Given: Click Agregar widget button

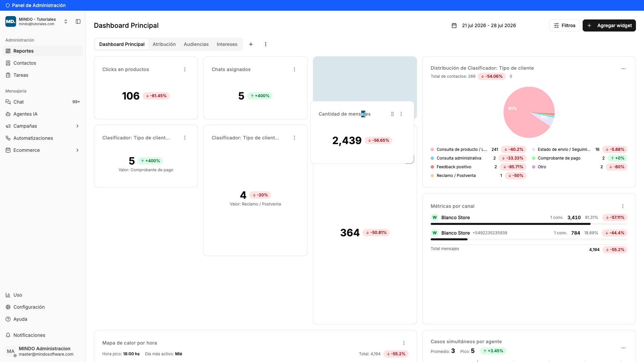Looking at the screenshot, I should [609, 25].
